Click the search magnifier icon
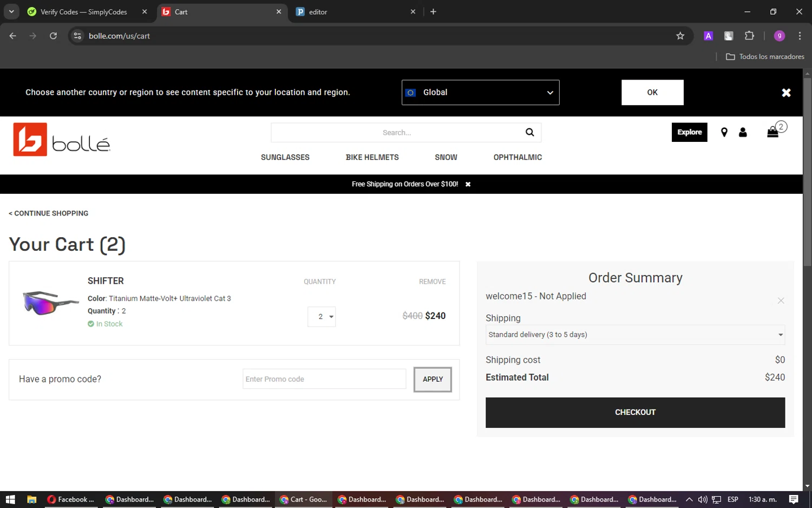The width and height of the screenshot is (812, 508). [x=529, y=132]
